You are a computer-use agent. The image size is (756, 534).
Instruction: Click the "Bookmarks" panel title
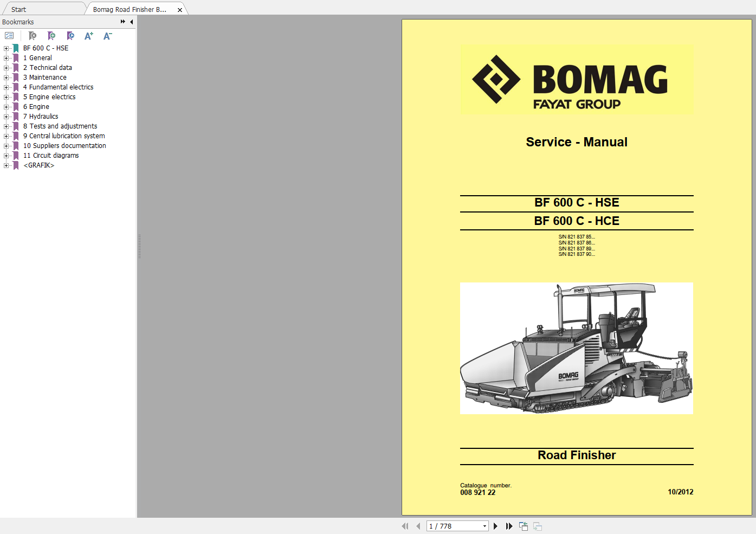(x=18, y=22)
